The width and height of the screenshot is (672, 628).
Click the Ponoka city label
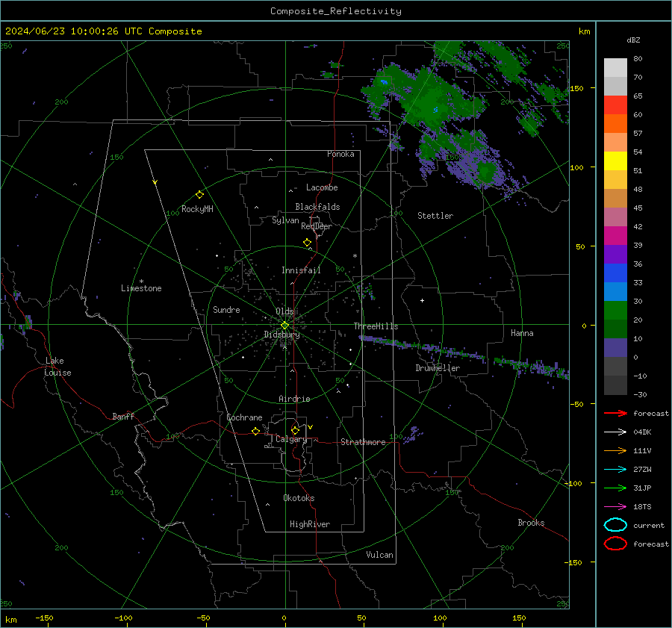(x=340, y=154)
